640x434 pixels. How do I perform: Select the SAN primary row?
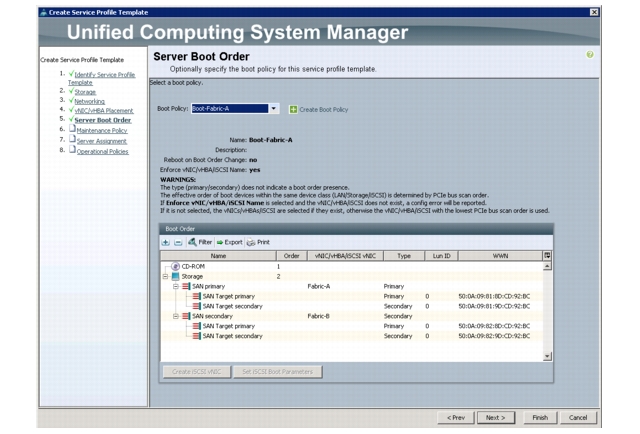pos(352,286)
